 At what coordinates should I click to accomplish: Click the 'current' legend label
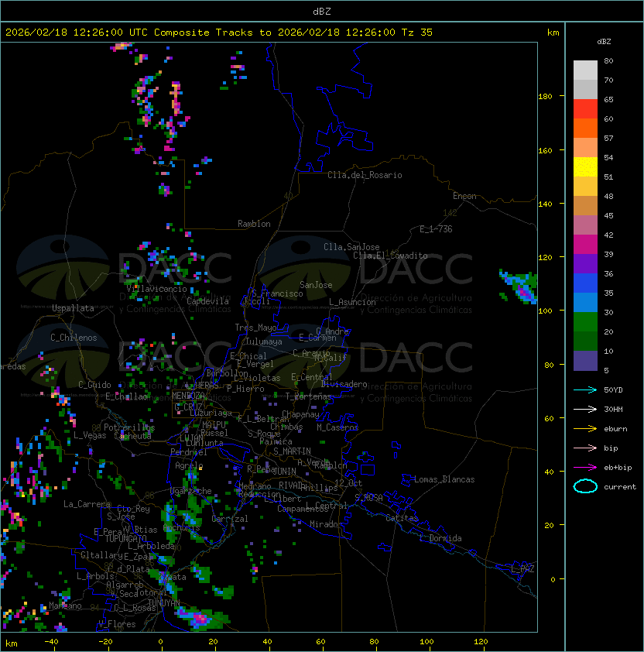click(x=620, y=486)
